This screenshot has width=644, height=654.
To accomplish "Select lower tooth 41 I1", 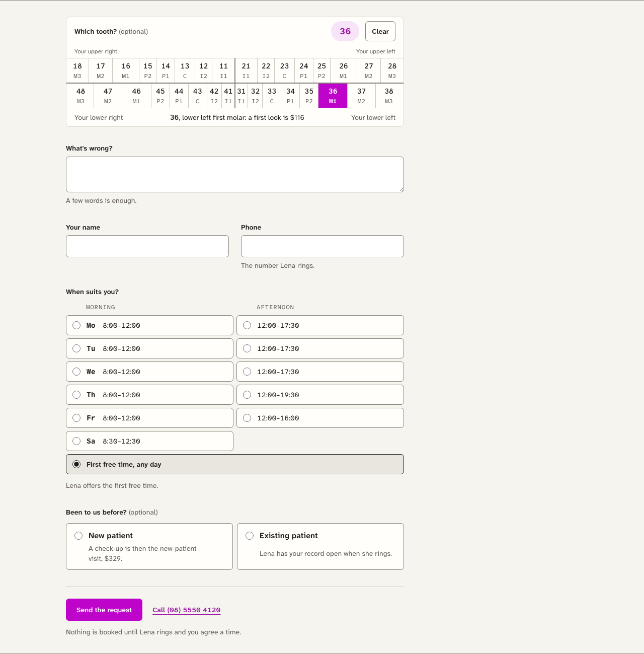I will click(x=228, y=96).
